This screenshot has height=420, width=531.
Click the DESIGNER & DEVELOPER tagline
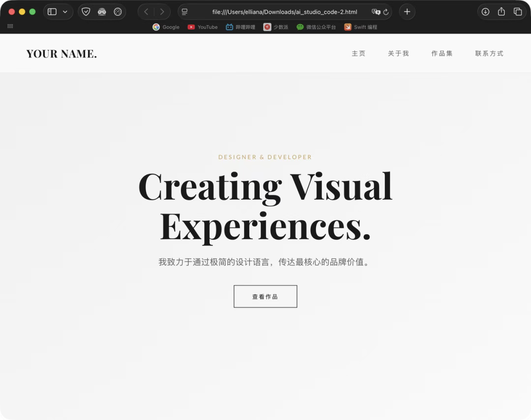(265, 157)
